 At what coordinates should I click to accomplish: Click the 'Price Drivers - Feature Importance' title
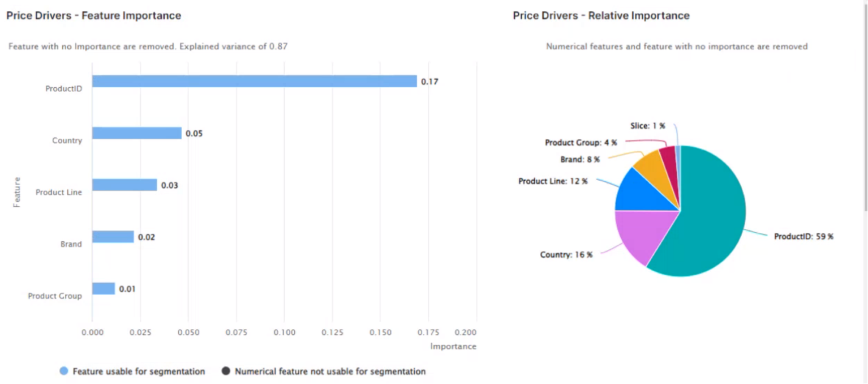click(94, 16)
